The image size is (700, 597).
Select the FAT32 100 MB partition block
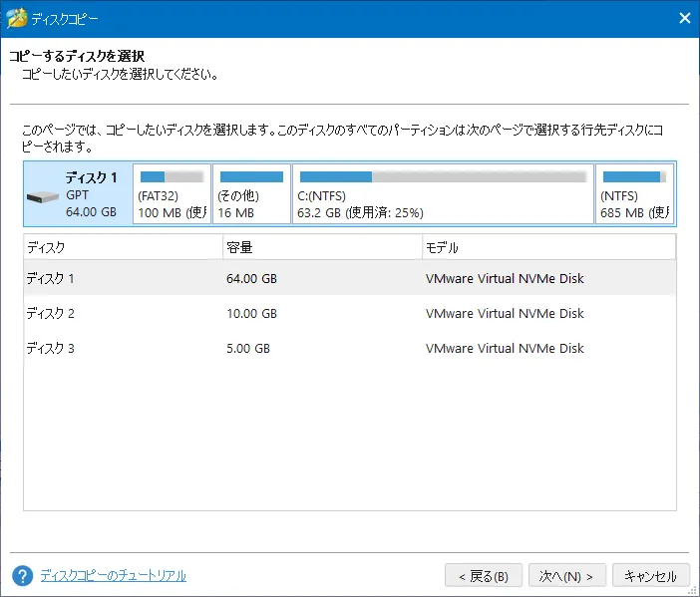coord(172,195)
